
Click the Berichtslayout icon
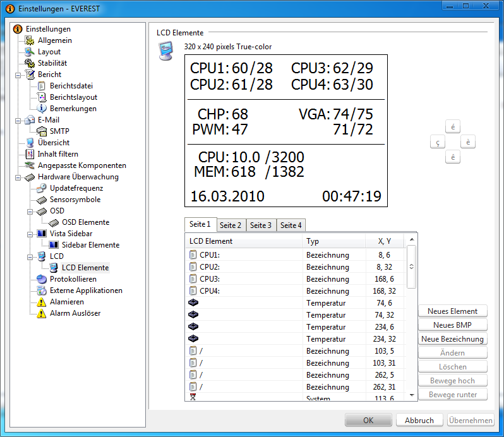coord(42,97)
